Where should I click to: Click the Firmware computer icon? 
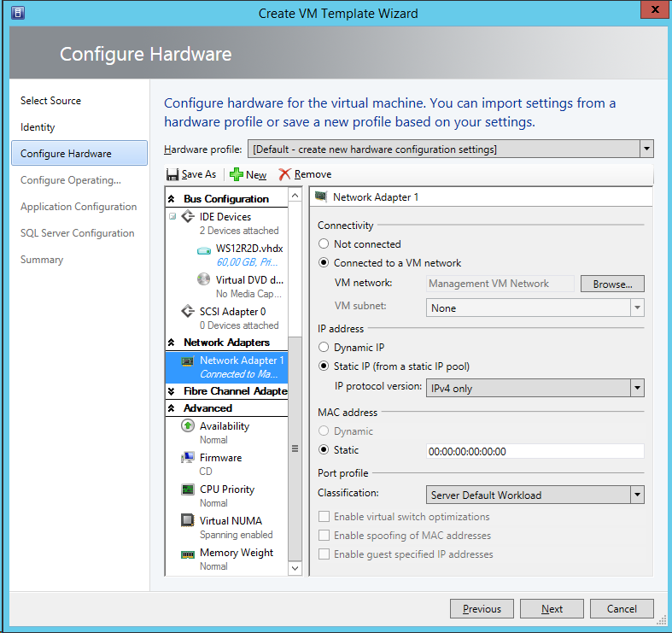[x=188, y=458]
